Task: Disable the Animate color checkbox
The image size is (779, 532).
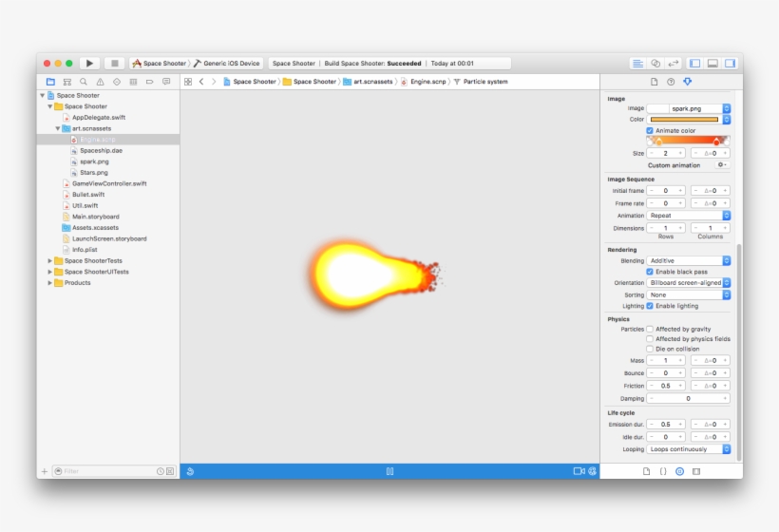Action: pos(650,130)
